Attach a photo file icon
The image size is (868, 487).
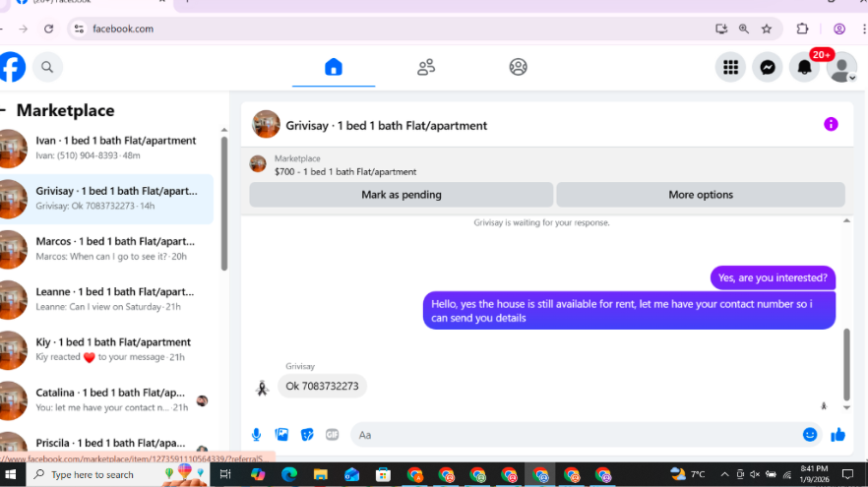coord(281,435)
